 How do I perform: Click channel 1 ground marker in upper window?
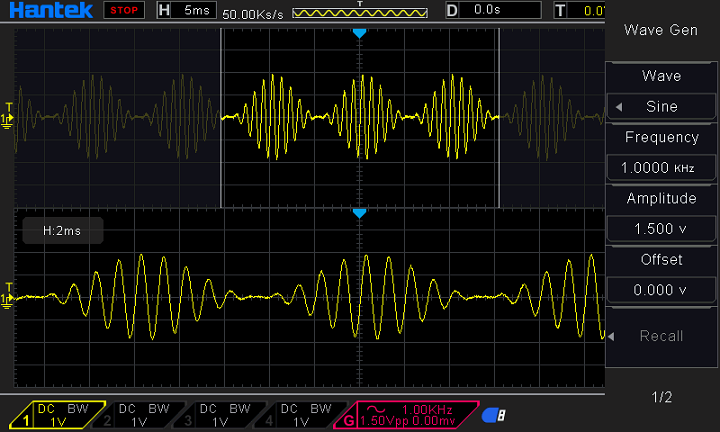pos(8,118)
